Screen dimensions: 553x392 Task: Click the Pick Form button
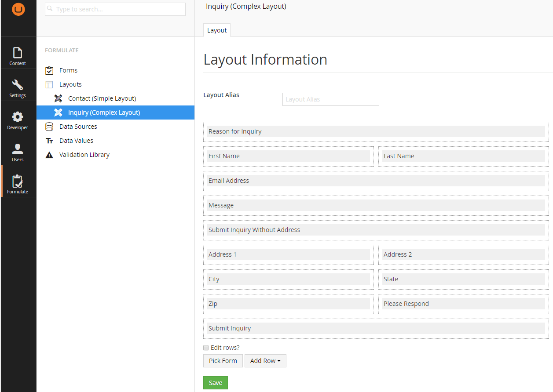click(223, 361)
